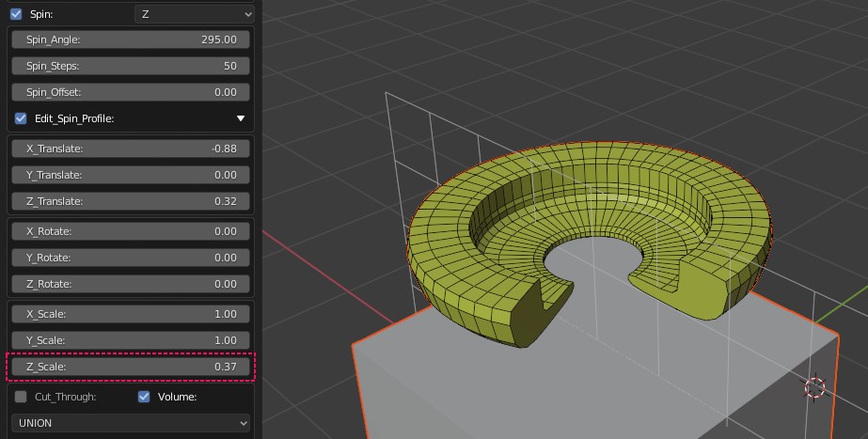Enable the Cut_Through checkbox

point(21,397)
